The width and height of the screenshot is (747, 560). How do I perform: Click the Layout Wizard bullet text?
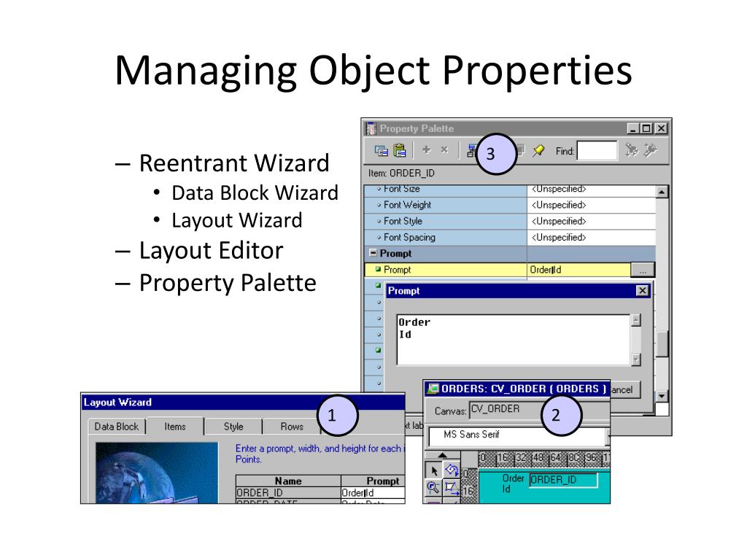237,220
